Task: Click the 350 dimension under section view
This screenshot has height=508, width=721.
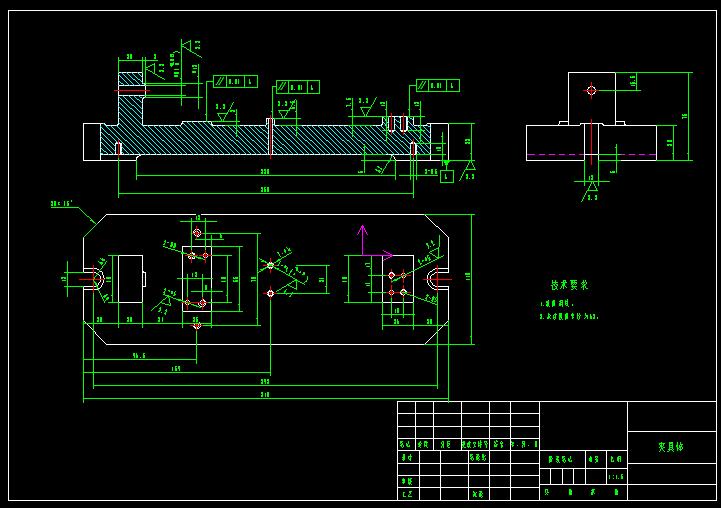Action: click(x=265, y=189)
